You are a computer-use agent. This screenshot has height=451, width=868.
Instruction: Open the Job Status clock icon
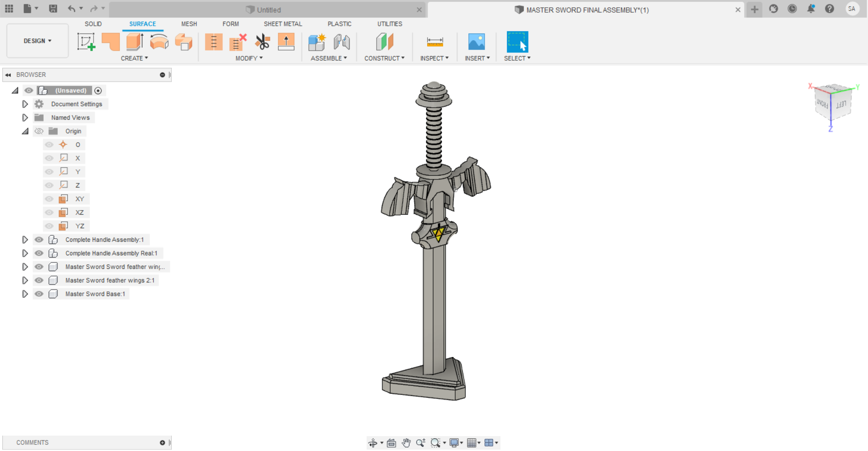pos(792,9)
